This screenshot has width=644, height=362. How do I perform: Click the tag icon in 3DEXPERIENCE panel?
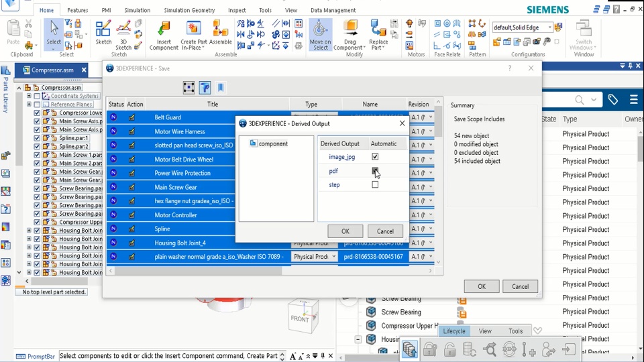tap(612, 100)
